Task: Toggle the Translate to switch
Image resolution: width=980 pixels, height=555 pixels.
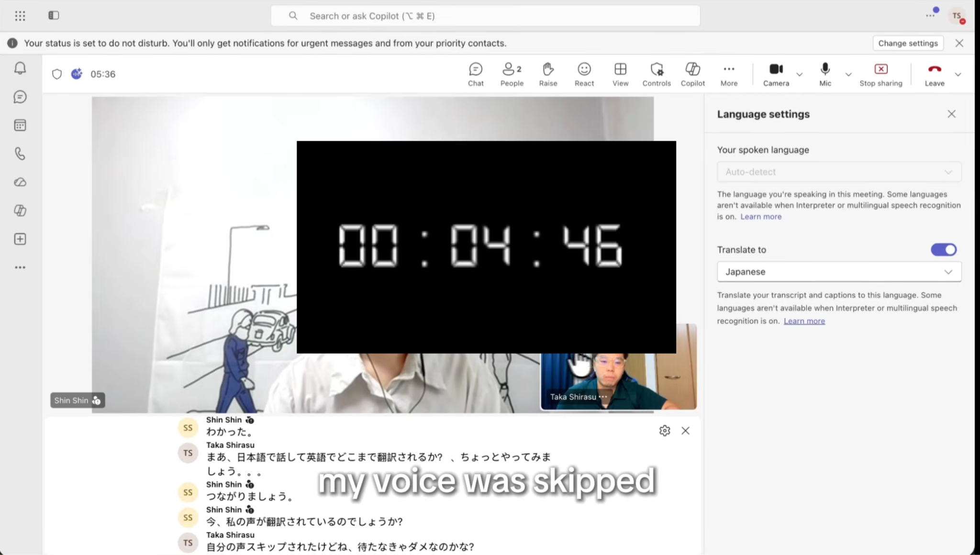Action: (x=943, y=250)
